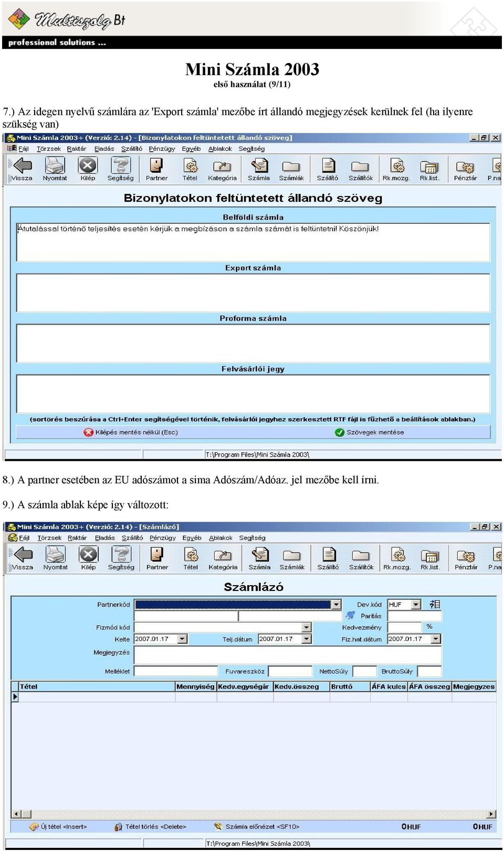
Task: Open Tétel icon in upper window toolbar
Action: pos(190,165)
